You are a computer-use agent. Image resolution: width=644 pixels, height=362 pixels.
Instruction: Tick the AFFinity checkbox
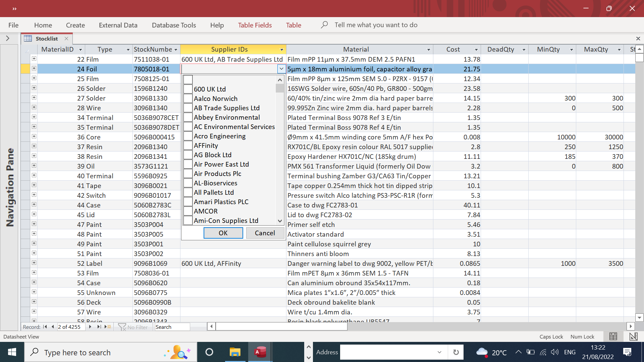[x=188, y=145]
